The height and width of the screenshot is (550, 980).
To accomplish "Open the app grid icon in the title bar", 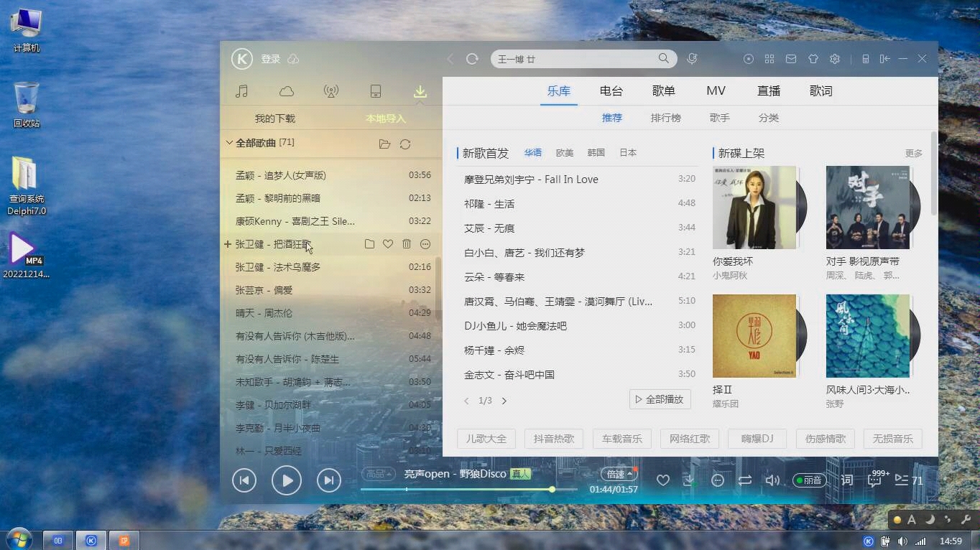I will (x=769, y=59).
